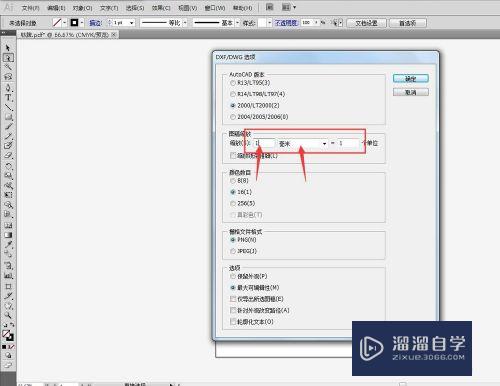Screen dimensions: 500x386
Task: Select the Free Transform tool
Action: [8, 195]
